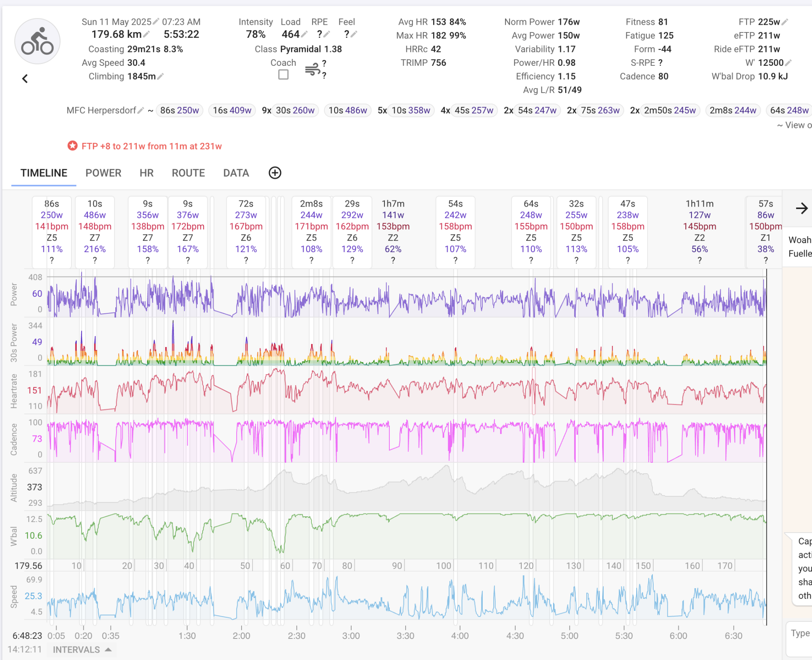812x660 pixels.
Task: Click the 86s 250w interval chip
Action: (179, 110)
